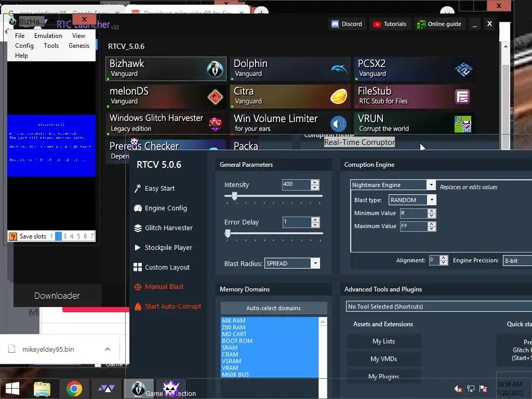Click the melonDS red diamond icon
This screenshot has width=532, height=399.
click(215, 97)
